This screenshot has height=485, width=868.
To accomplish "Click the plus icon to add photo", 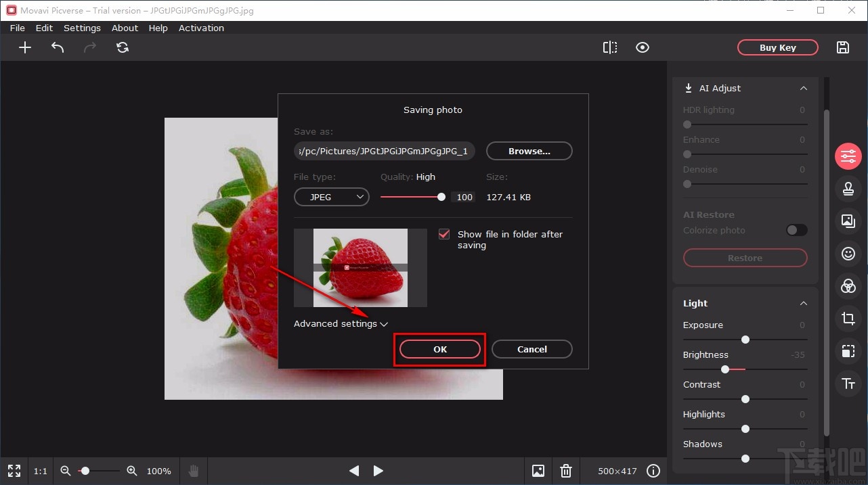I will pyautogui.click(x=25, y=47).
